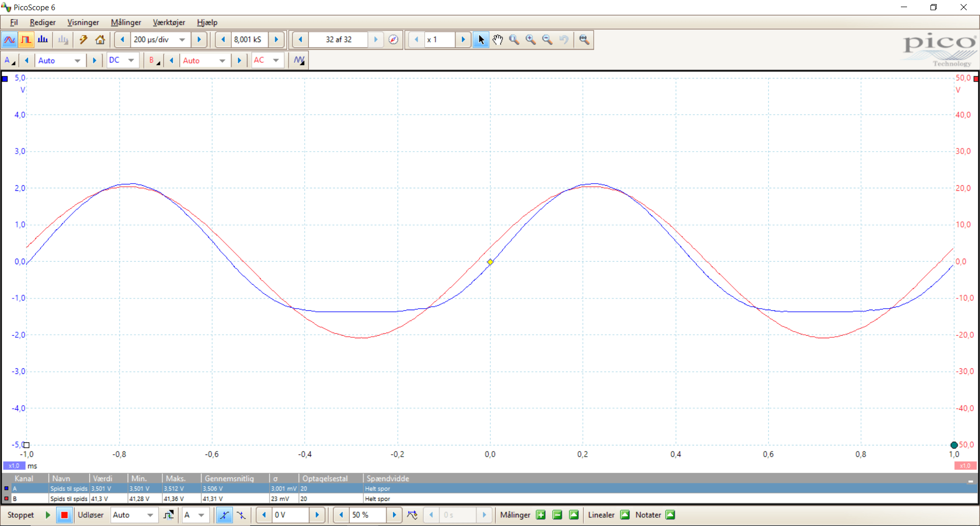Open channel B options button

pos(154,60)
